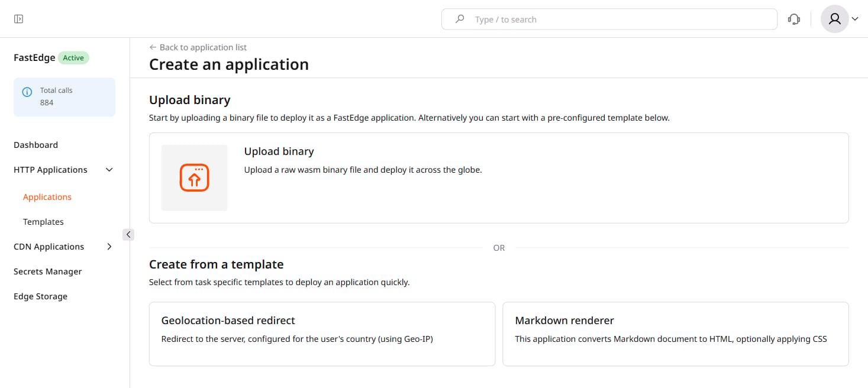
Task: Go to Dashboard in the sidebar
Action: coord(36,145)
